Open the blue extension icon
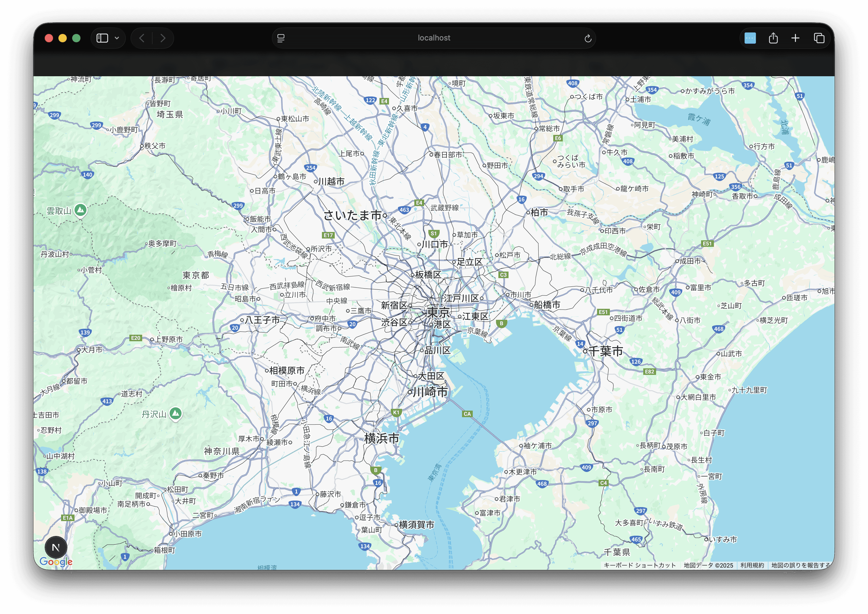 750,38
